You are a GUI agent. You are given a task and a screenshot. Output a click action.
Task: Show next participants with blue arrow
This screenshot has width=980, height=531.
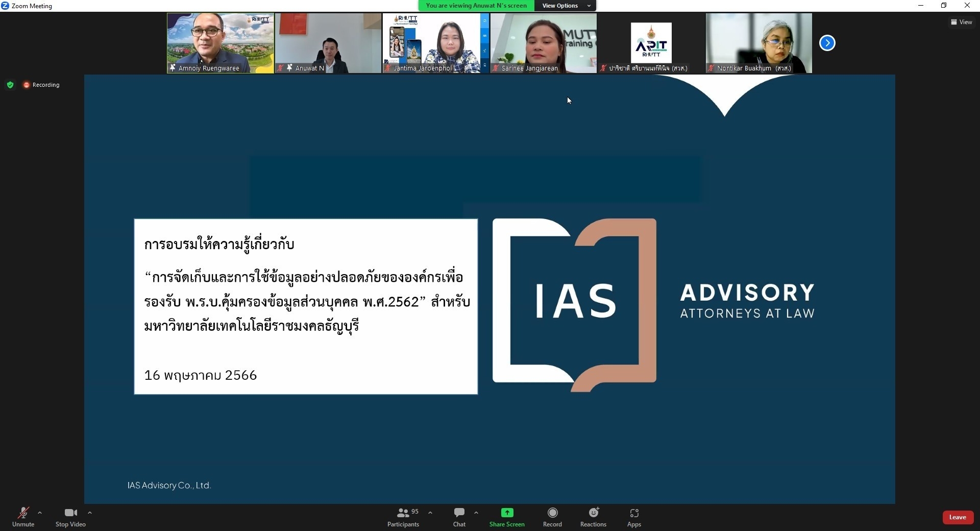[827, 43]
